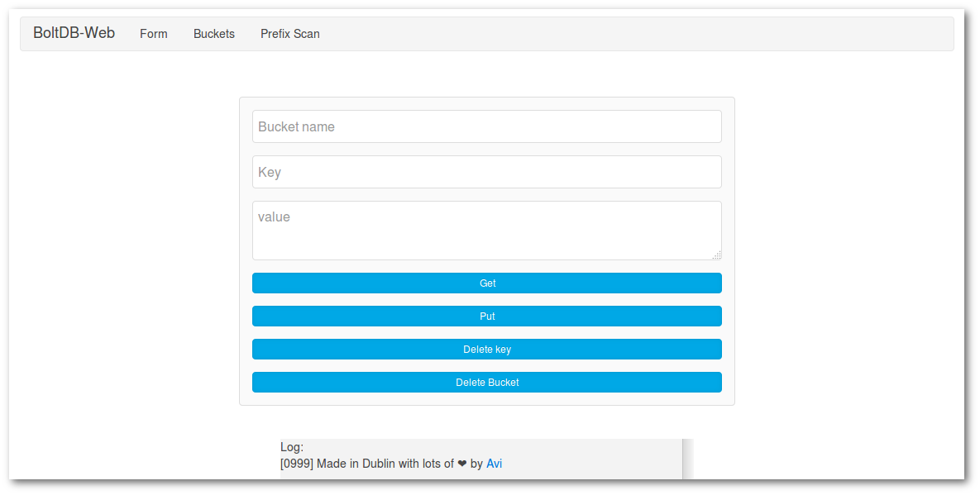
Task: Click the Delete Bucket button
Action: click(x=487, y=383)
